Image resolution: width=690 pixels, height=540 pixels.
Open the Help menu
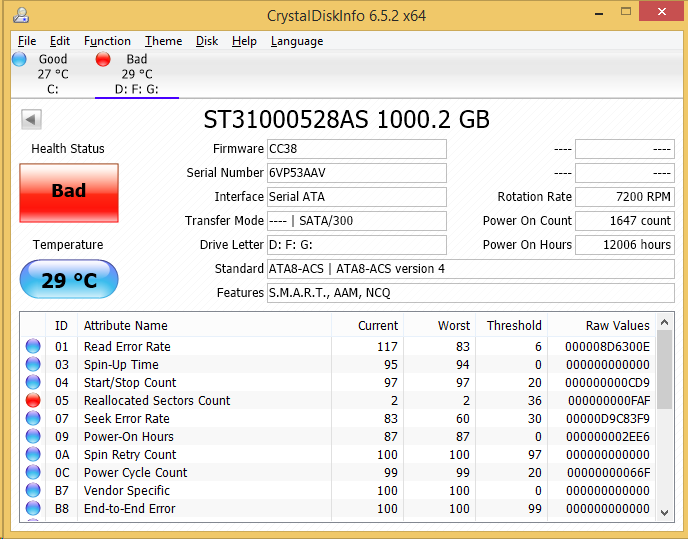click(244, 41)
